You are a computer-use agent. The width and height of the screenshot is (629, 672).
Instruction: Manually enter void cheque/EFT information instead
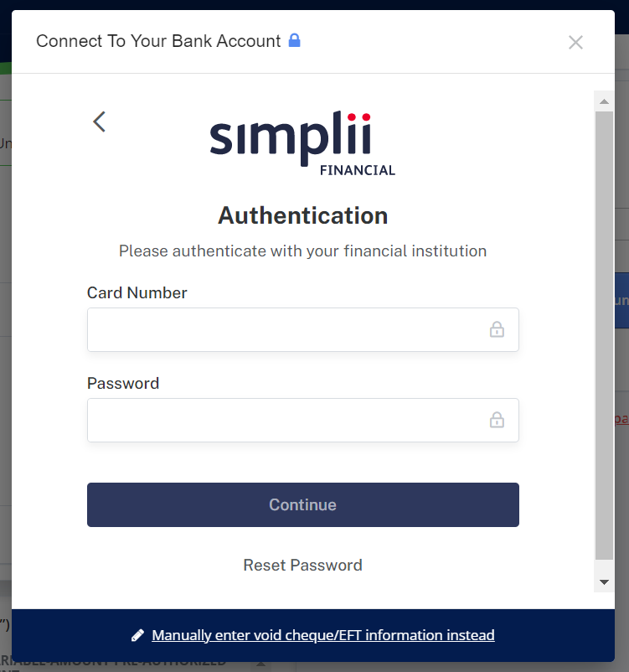(x=323, y=635)
